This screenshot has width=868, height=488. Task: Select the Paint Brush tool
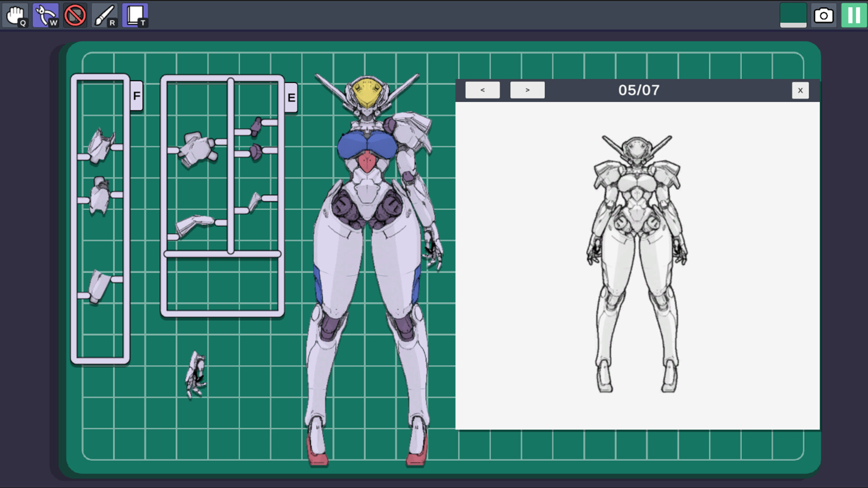point(105,15)
